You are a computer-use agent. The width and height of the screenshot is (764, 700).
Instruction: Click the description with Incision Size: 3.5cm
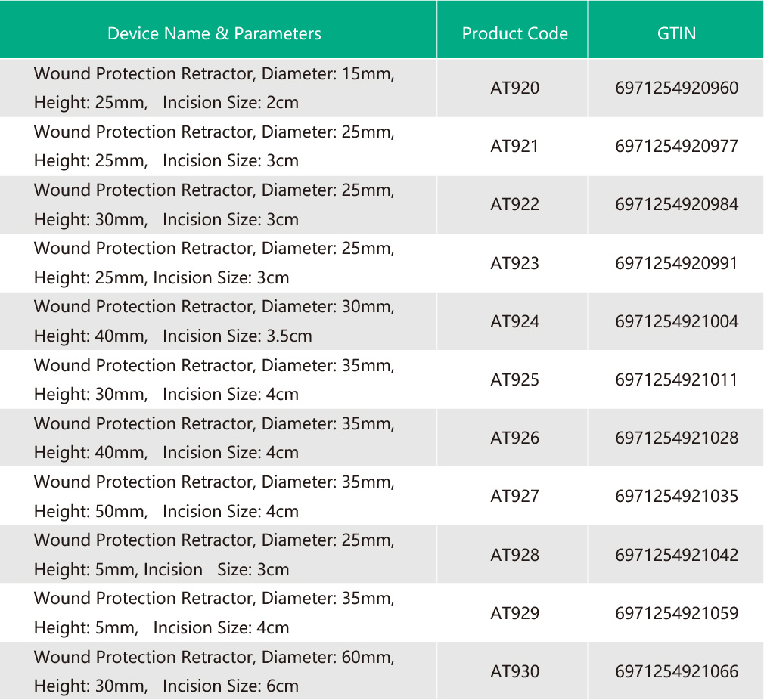tap(214, 321)
